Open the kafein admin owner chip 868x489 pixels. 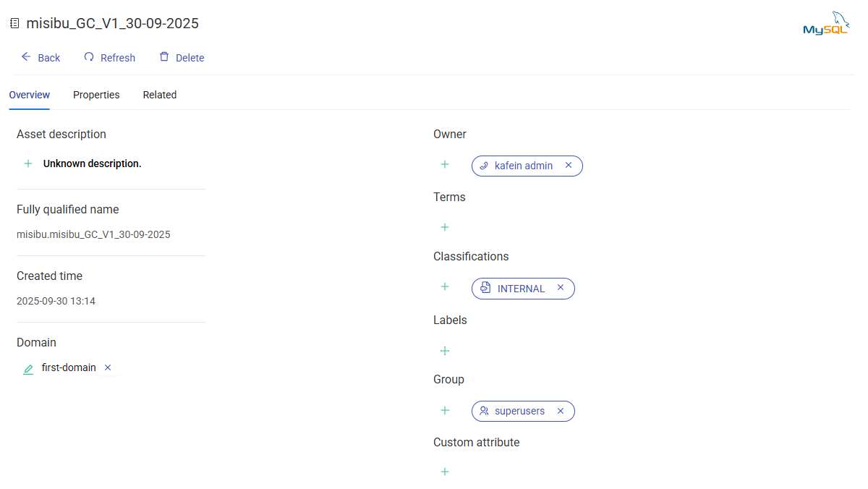click(523, 166)
